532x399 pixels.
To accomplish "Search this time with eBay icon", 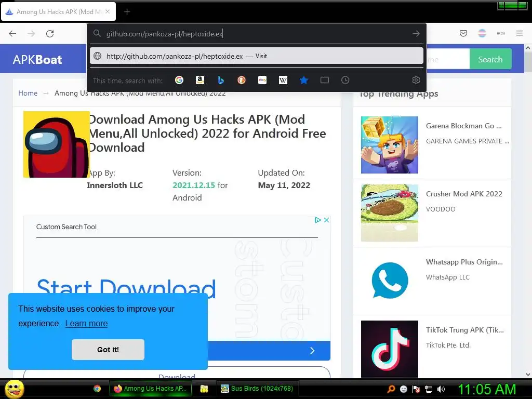I will click(262, 80).
